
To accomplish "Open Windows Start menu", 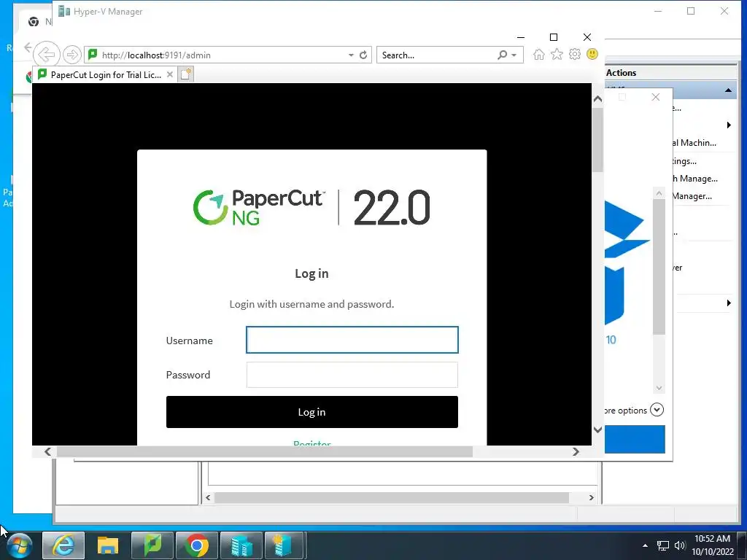I will (x=20, y=545).
